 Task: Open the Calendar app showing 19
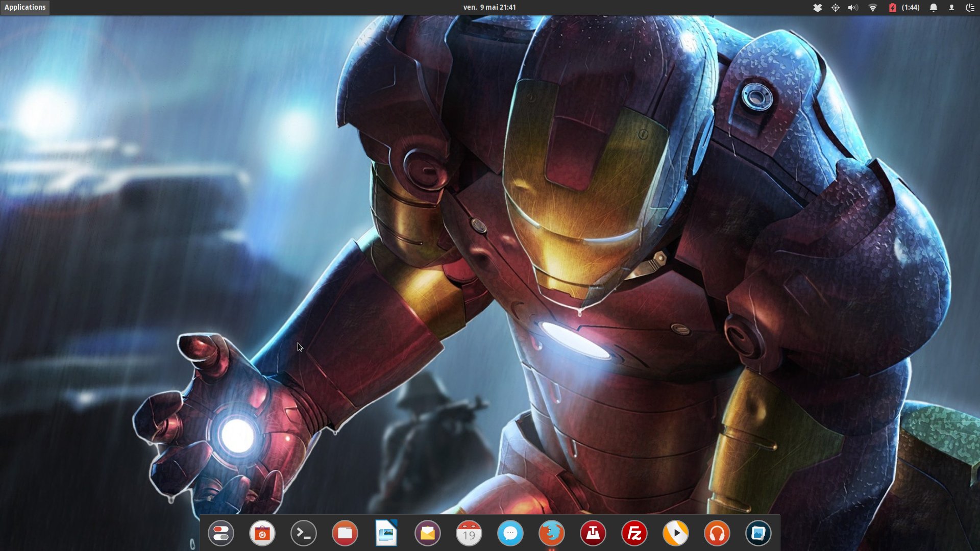pos(469,534)
